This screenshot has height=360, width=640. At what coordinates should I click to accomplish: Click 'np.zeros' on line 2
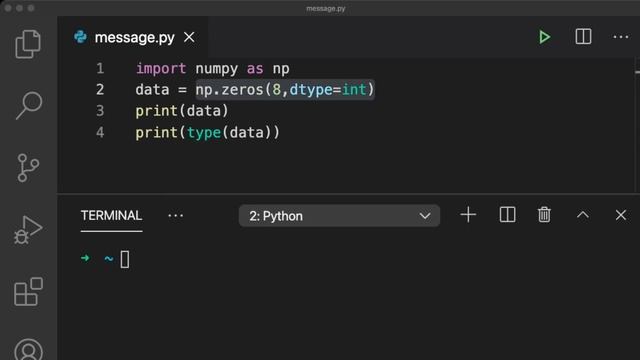click(229, 89)
